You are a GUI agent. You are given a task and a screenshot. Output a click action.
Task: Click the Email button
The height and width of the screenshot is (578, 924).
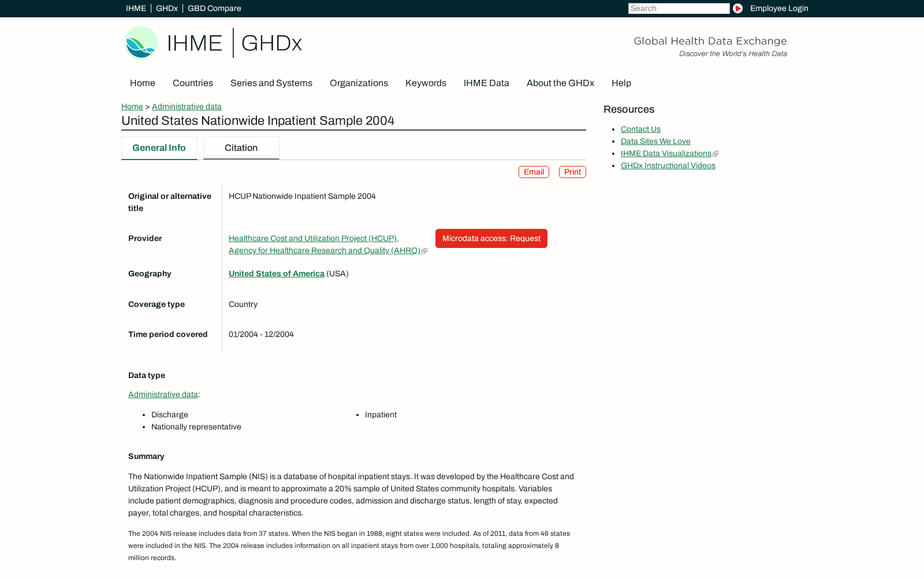click(x=534, y=172)
